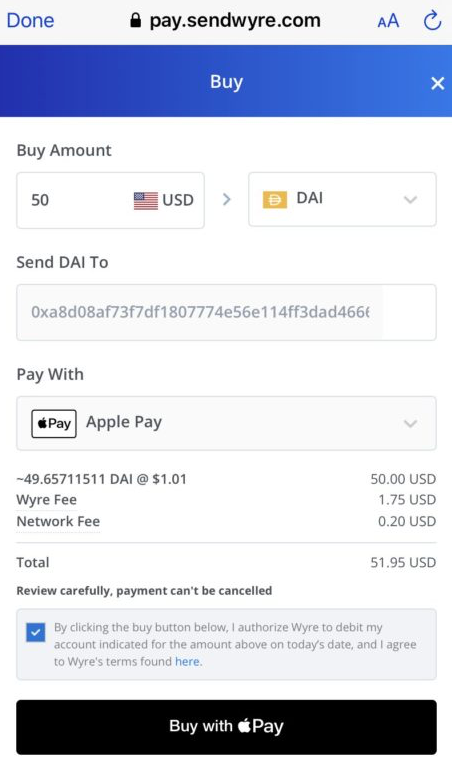Expand the DAI currency dropdown
The height and width of the screenshot is (759, 452).
[342, 199]
